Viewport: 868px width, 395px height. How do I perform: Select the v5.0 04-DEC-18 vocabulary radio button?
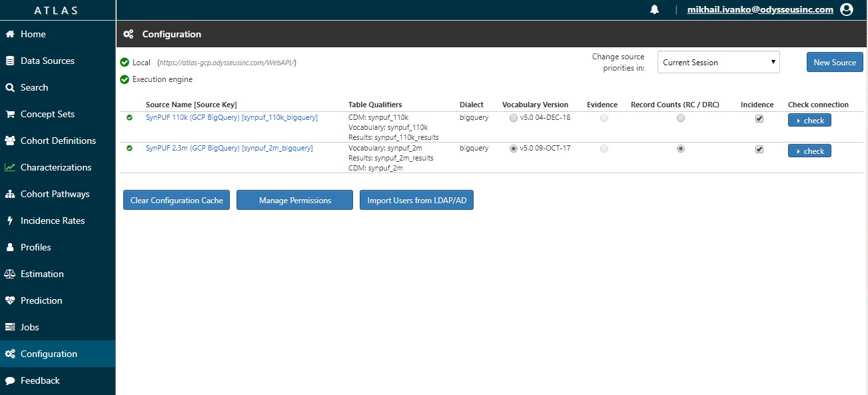(x=514, y=117)
